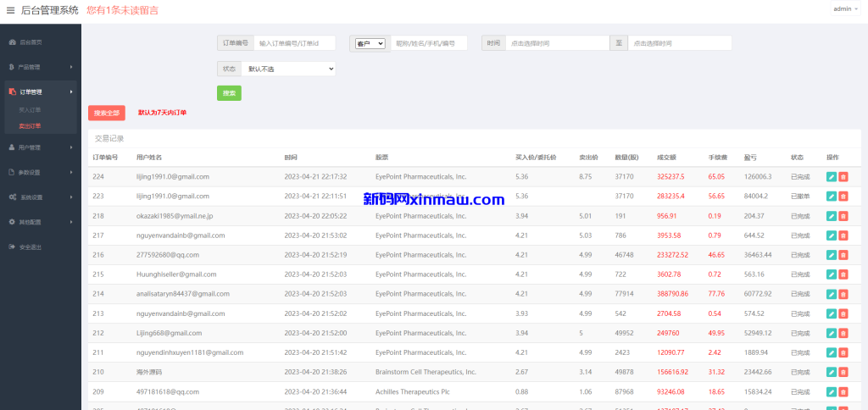Image resolution: width=868 pixels, height=410 pixels.
Task: Click the red 搜索全部 button
Action: [107, 113]
